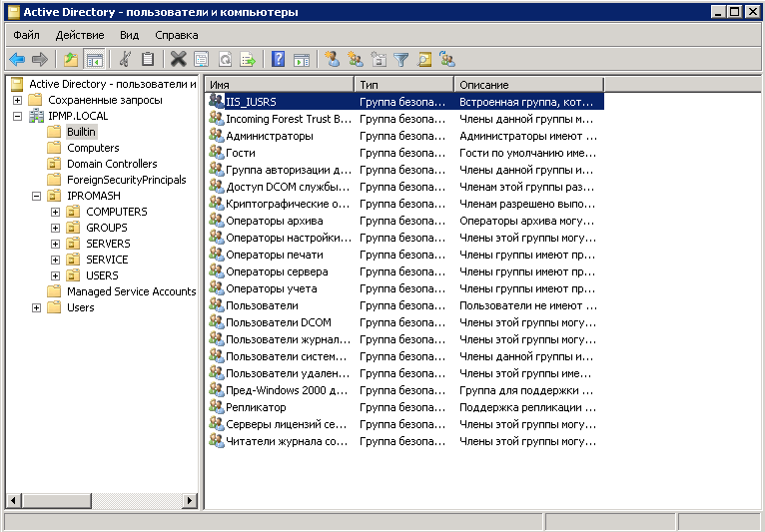The height and width of the screenshot is (532, 765).
Task: Click the Delete X icon
Action: [x=178, y=60]
